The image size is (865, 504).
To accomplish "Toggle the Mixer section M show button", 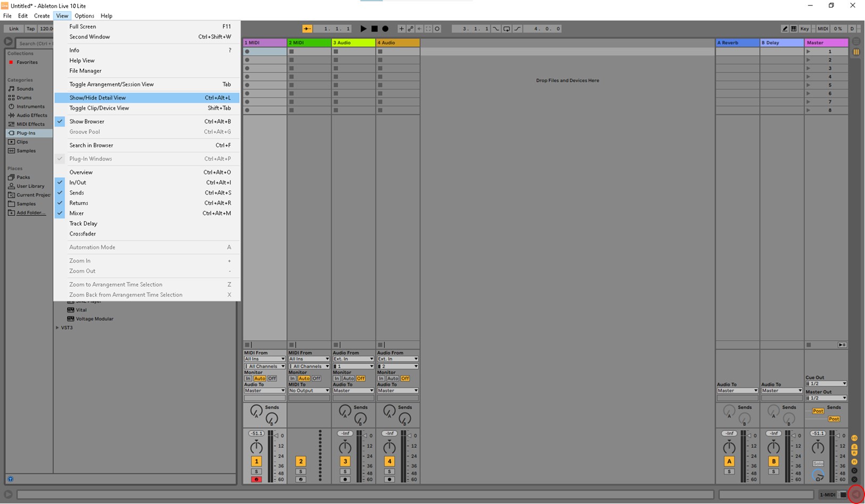I will [x=854, y=461].
